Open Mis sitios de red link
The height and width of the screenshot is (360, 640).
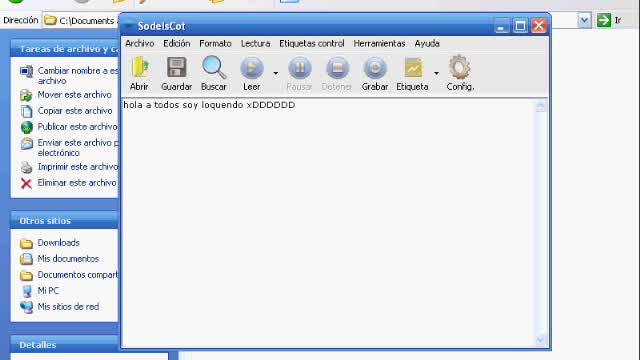tap(68, 307)
